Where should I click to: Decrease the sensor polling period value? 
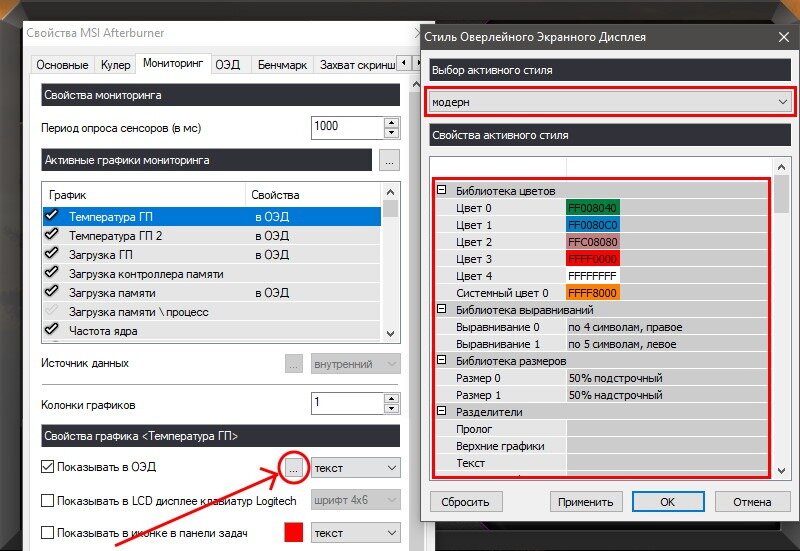391,133
